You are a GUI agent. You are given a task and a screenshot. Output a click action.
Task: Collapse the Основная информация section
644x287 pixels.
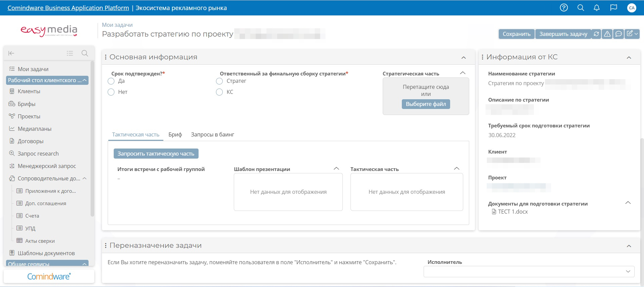[464, 58]
